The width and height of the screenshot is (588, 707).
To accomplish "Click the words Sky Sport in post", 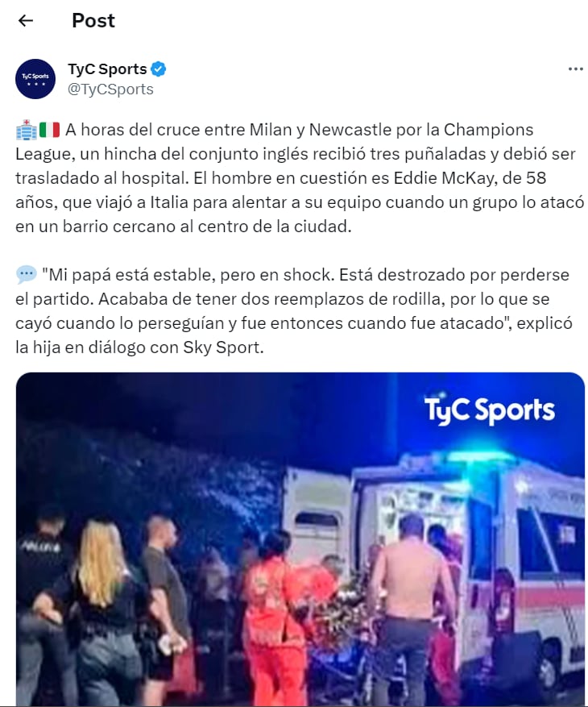I will 221,347.
